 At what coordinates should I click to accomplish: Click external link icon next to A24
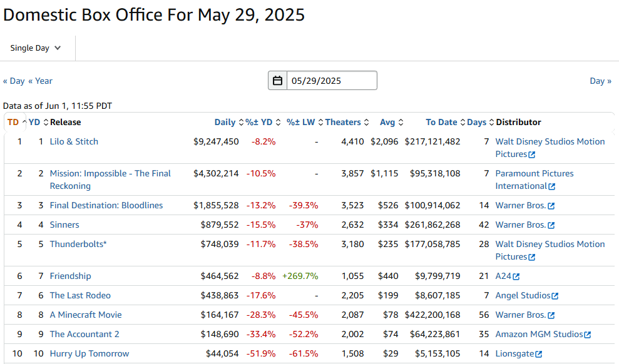[x=516, y=276]
